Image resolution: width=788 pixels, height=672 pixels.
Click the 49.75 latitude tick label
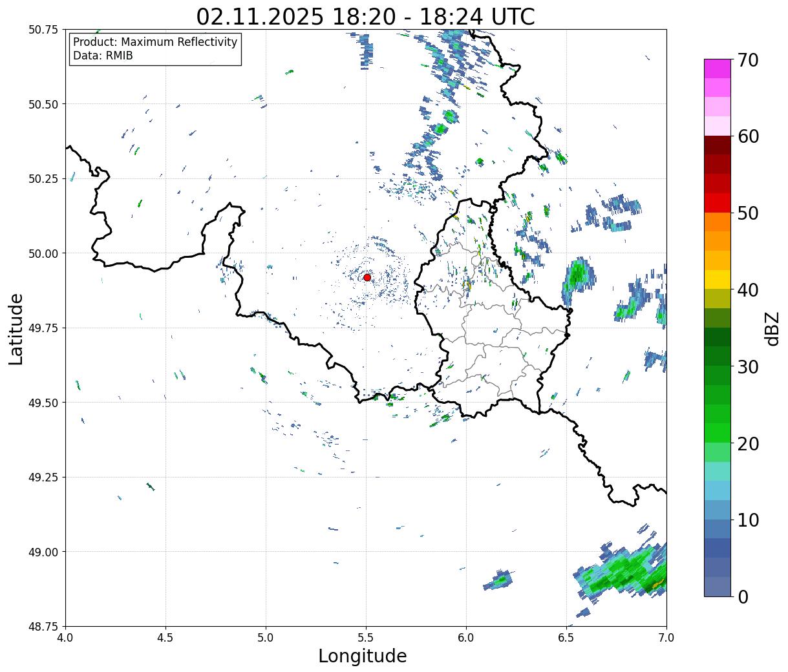tap(43, 328)
